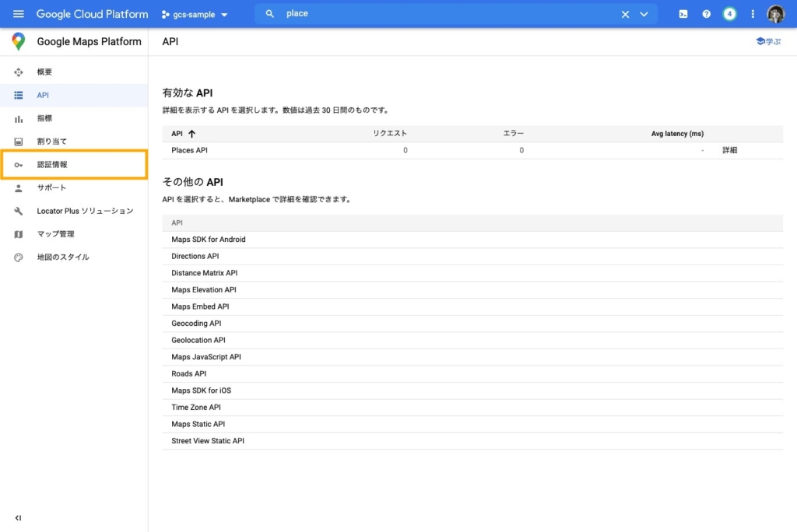797x532 pixels.
Task: Click the エラー column header
Action: (514, 133)
